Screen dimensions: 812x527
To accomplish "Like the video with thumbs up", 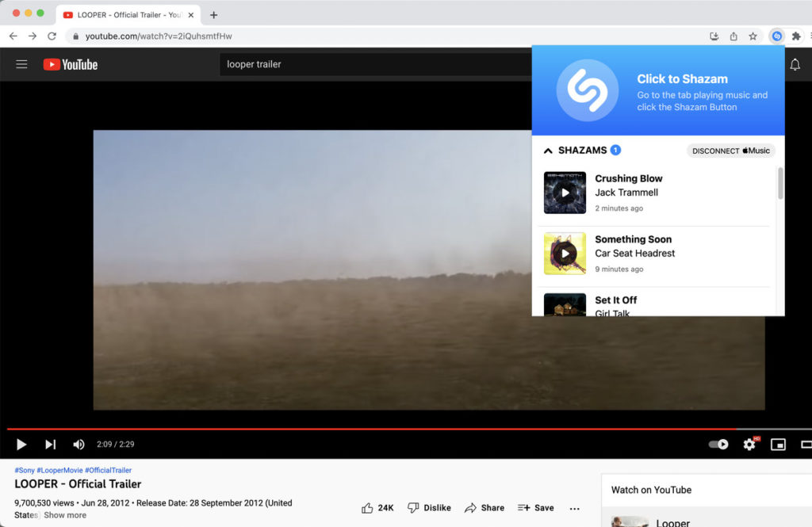I will [377, 508].
